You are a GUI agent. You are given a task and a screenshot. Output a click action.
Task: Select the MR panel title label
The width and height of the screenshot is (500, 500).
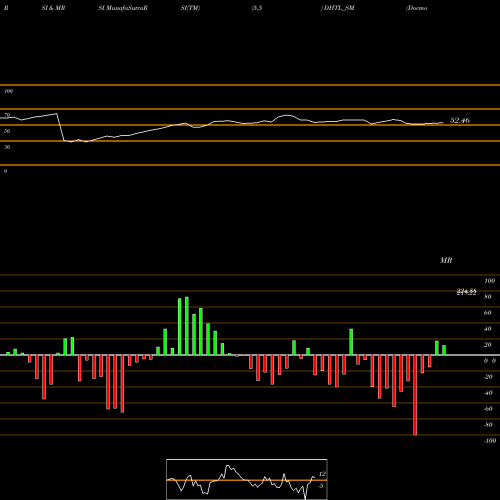coord(446,260)
